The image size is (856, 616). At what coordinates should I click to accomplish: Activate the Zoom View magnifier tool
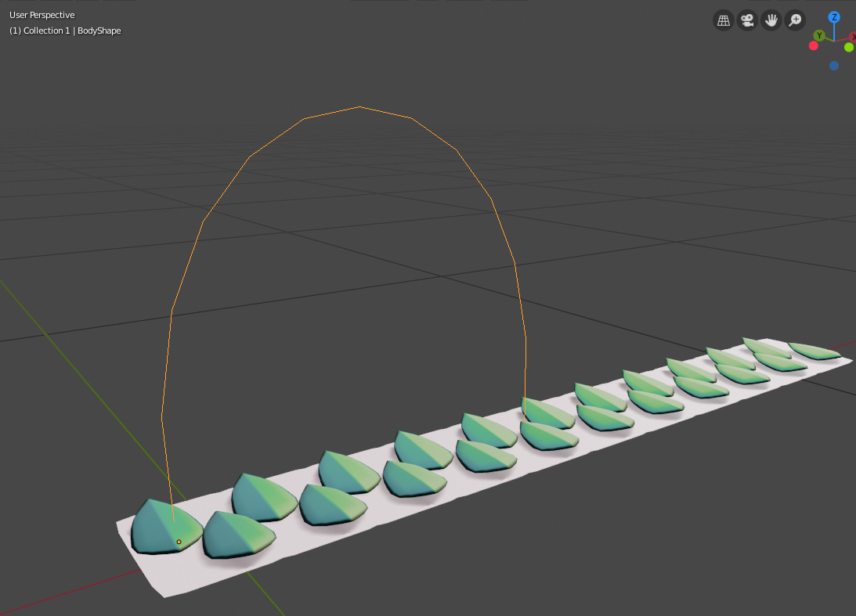794,20
